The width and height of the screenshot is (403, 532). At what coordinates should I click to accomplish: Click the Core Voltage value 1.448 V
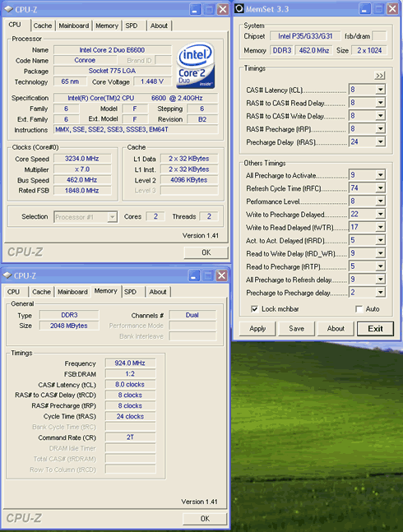[152, 81]
